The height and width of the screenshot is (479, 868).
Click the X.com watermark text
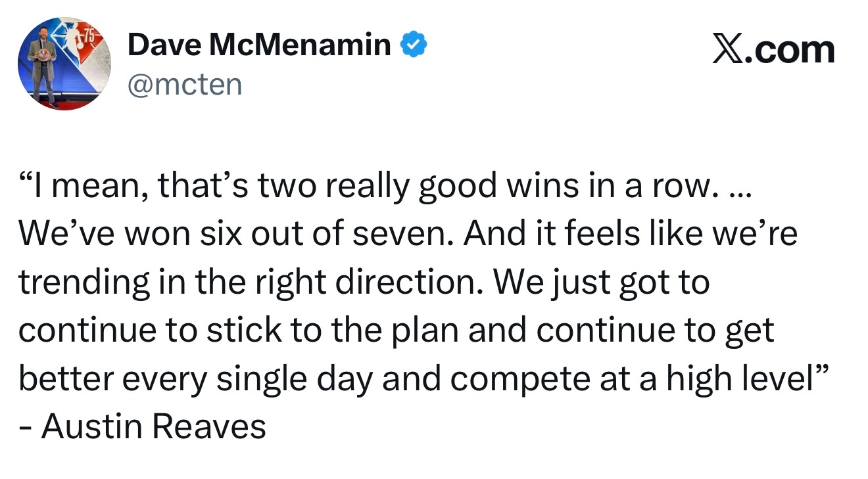click(x=773, y=50)
